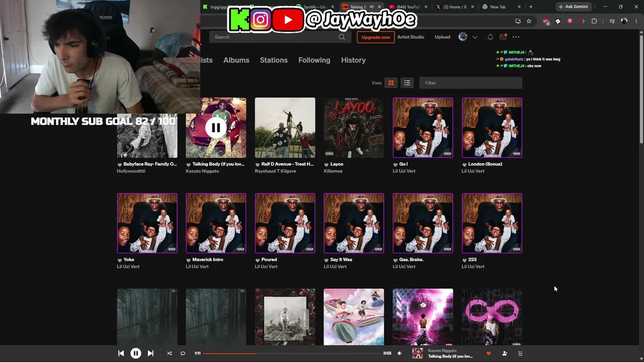The width and height of the screenshot is (644, 362).
Task: Click the London (Bonus) cover thumbnail
Action: pos(492,128)
